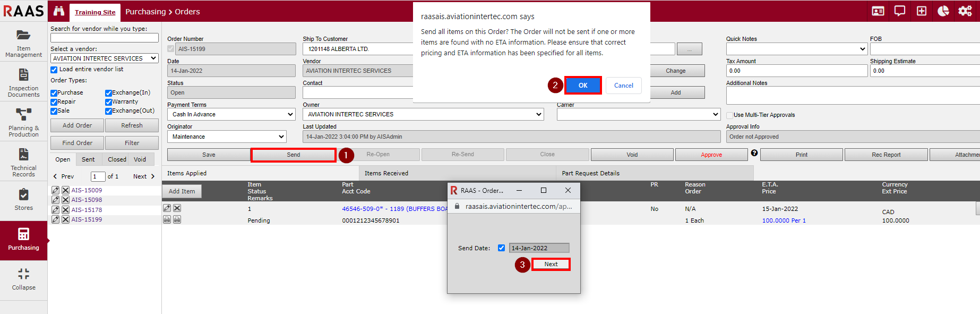Go to Technical Records section
980x314 pixels.
(23, 163)
